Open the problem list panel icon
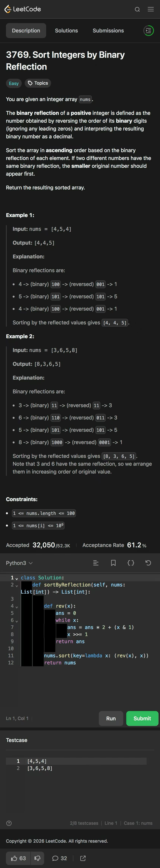 [149, 31]
